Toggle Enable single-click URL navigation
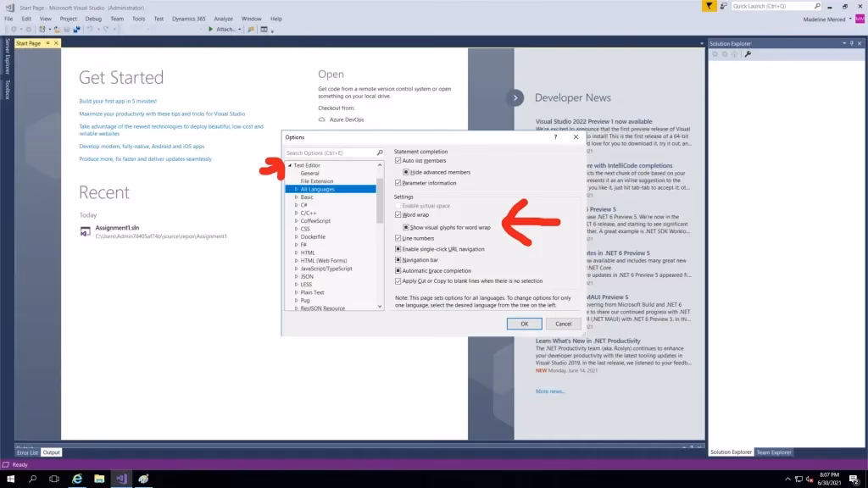 (398, 250)
